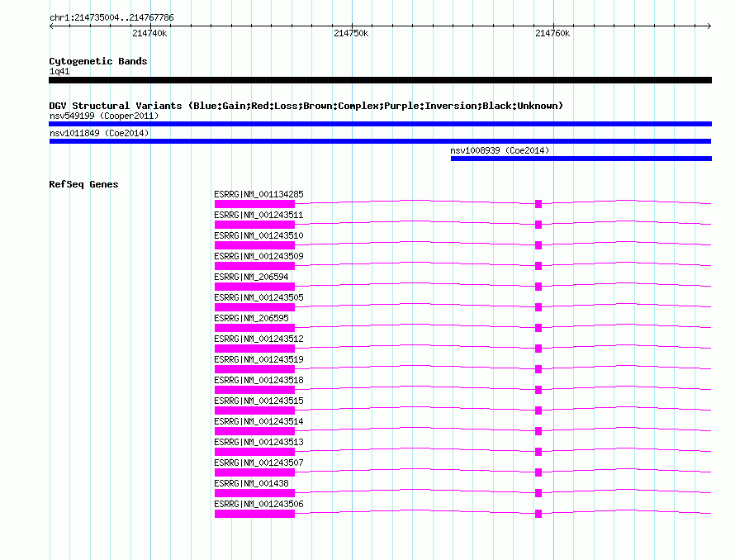
Task: Click the DGV Structural Variants track title
Action: point(306,106)
